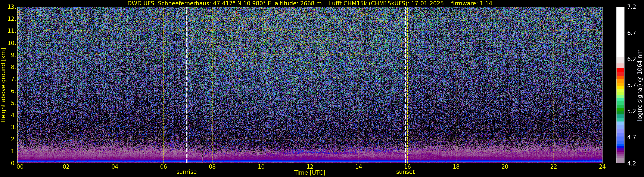
Task: Click the 'Height above ground [km]' axis label
Action: (x=3, y=85)
